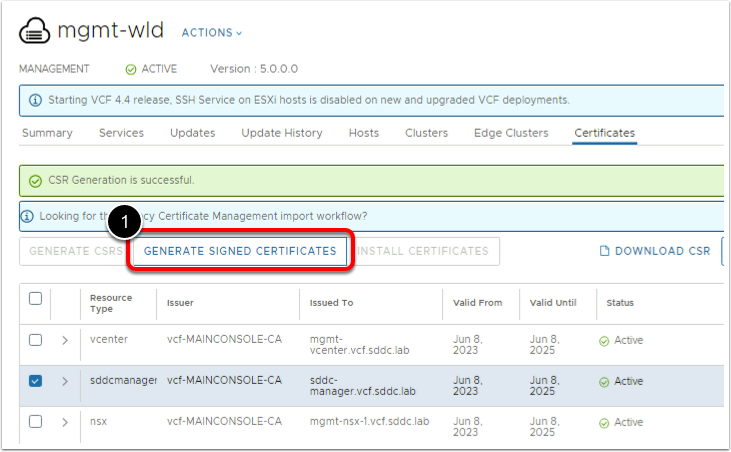Screen dimensions: 731x452
Task: Switch to the Summary tab
Action: point(47,133)
